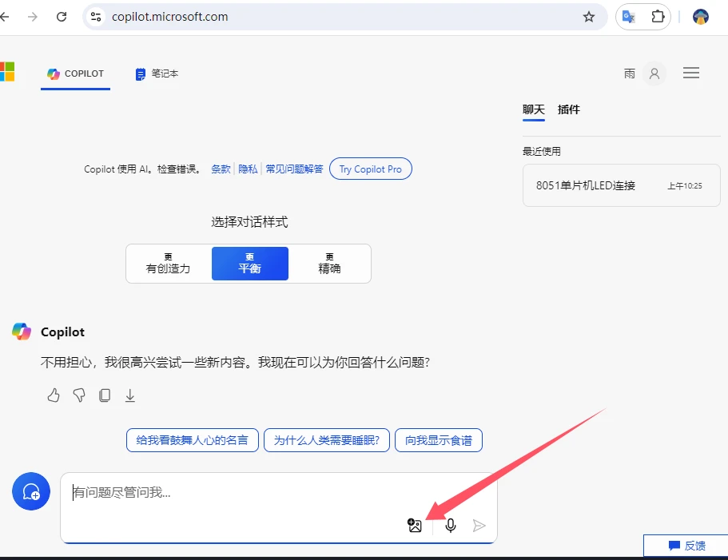This screenshot has height=560, width=728.
Task: Copy the Copilot response
Action: click(x=105, y=395)
